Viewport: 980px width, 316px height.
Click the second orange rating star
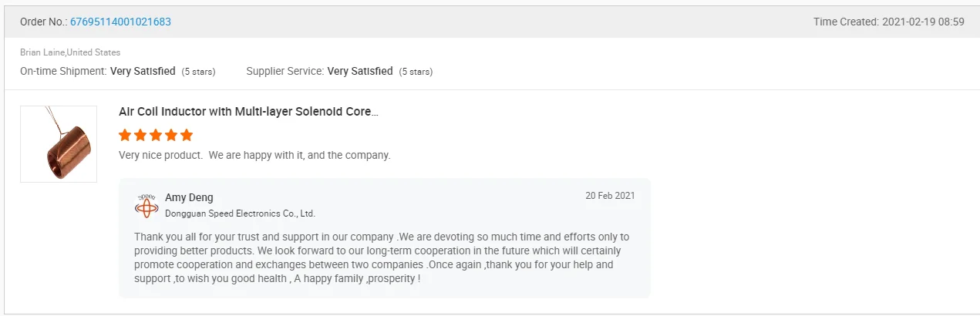[140, 135]
